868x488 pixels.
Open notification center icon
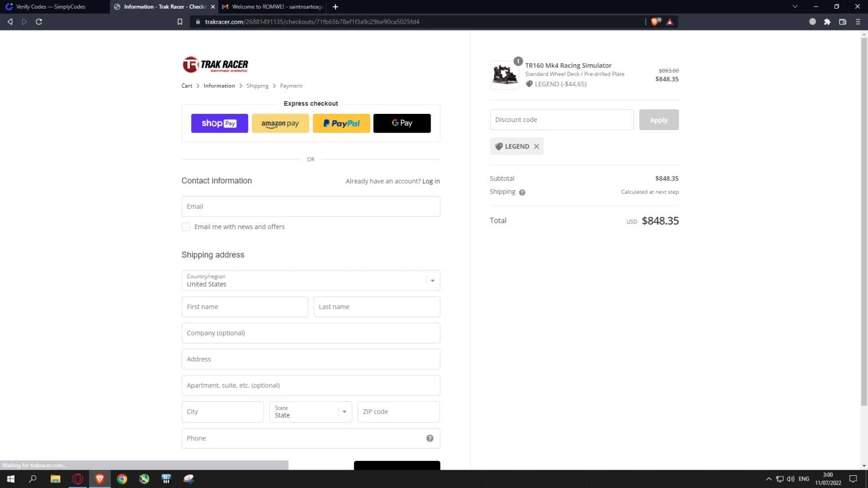click(x=853, y=479)
